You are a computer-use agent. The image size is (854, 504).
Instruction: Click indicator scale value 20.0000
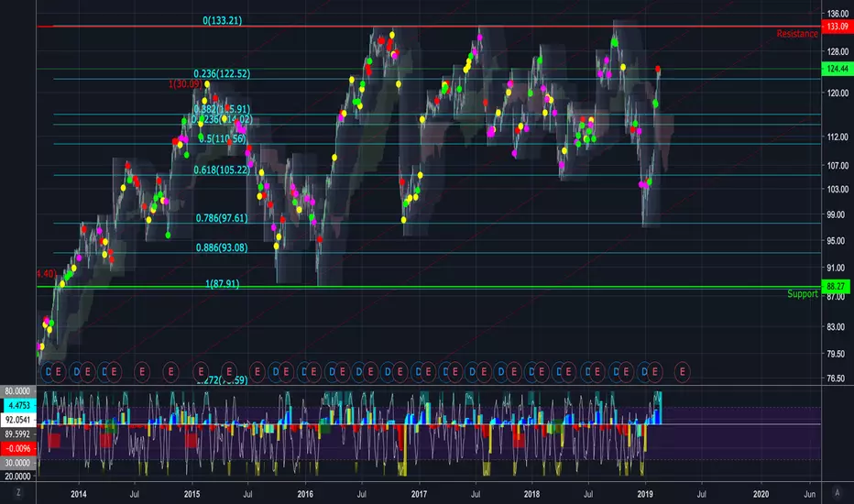18,477
